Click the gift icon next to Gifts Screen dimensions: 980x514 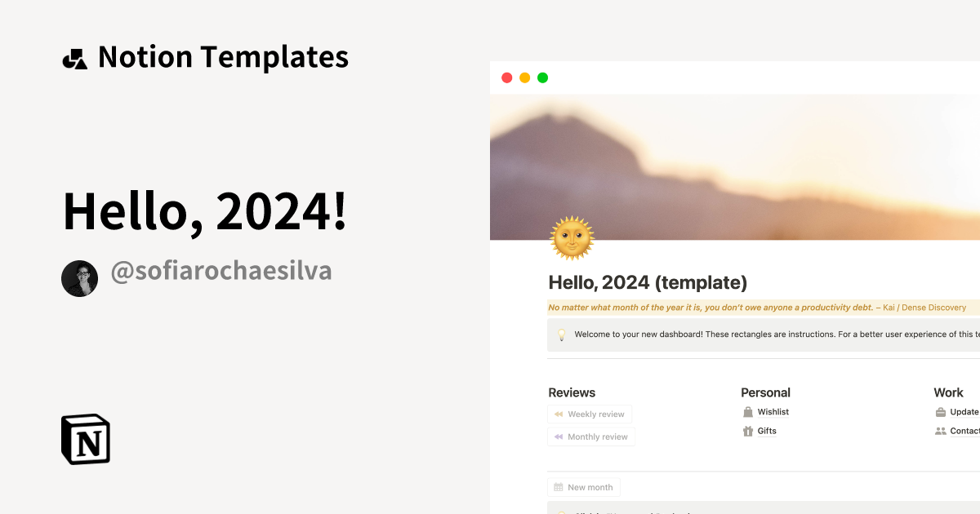tap(748, 431)
